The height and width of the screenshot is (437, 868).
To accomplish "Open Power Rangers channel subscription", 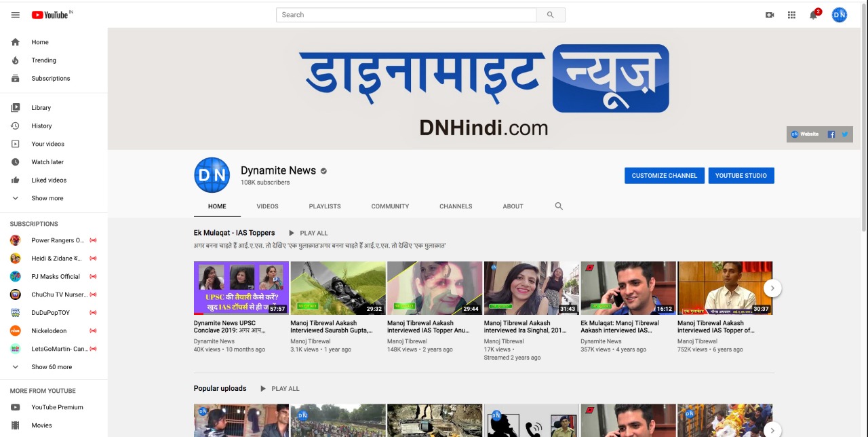I will 54,240.
